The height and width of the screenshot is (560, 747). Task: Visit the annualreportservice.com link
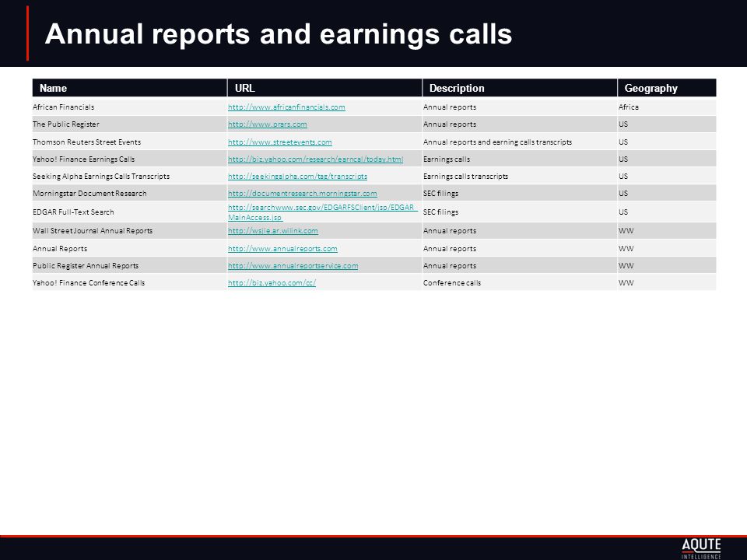293,266
